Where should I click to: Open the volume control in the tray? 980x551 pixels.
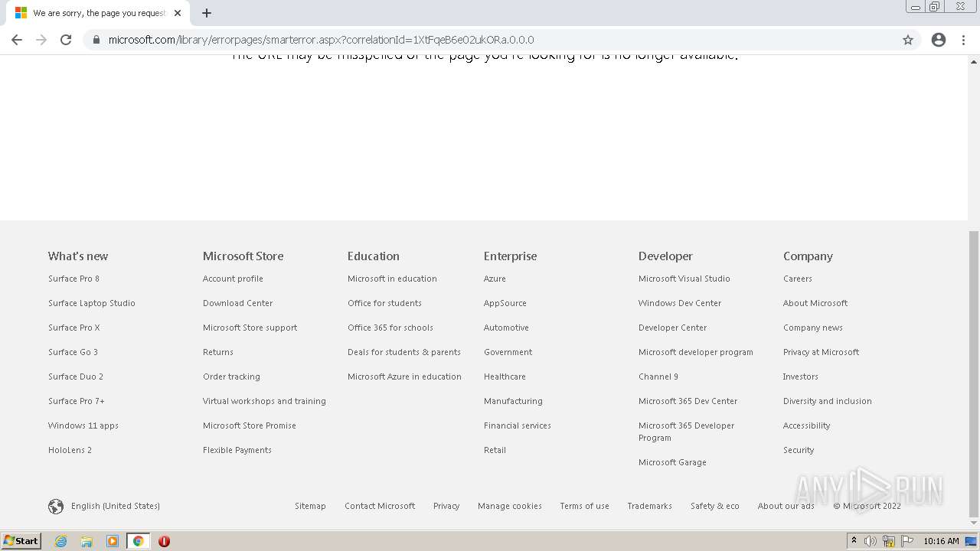pos(871,541)
